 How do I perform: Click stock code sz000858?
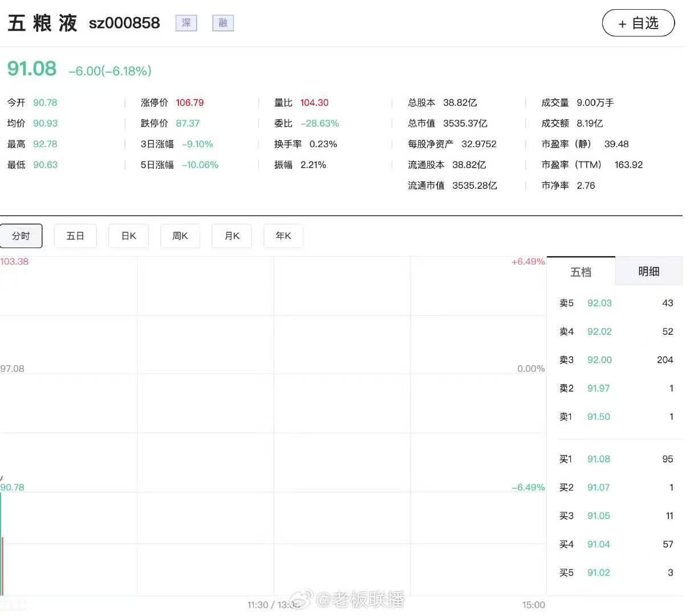coord(124,23)
